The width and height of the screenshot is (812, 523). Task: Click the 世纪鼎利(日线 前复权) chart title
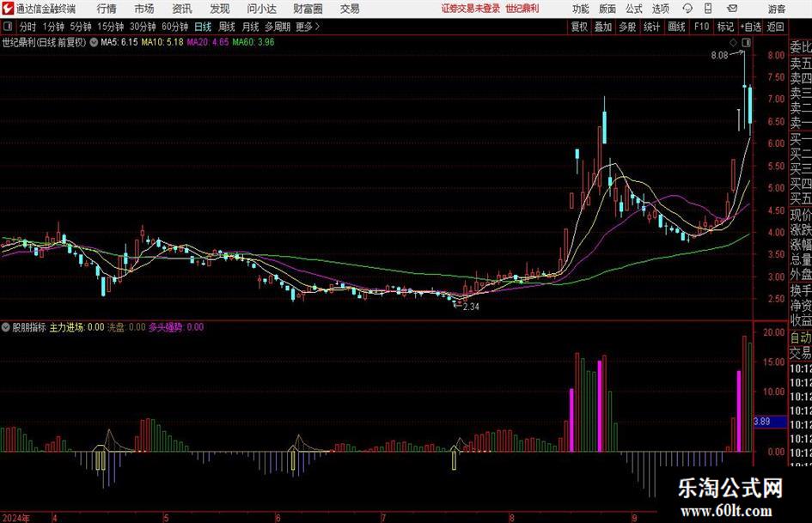coord(44,42)
